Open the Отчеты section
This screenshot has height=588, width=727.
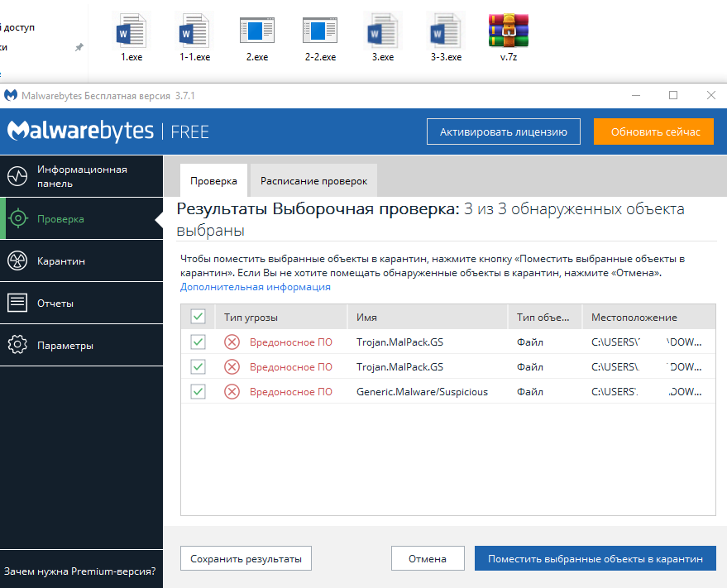[82, 303]
